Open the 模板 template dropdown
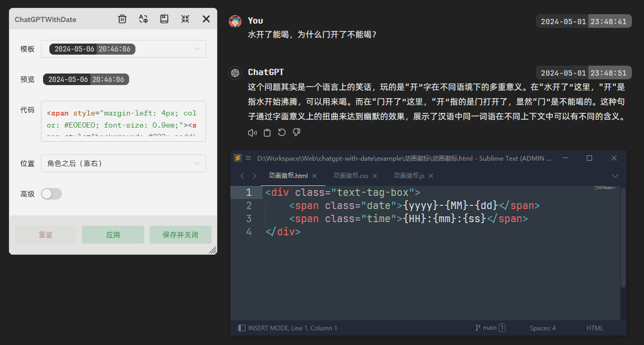Image resolution: width=644 pixels, height=345 pixels. click(124, 49)
